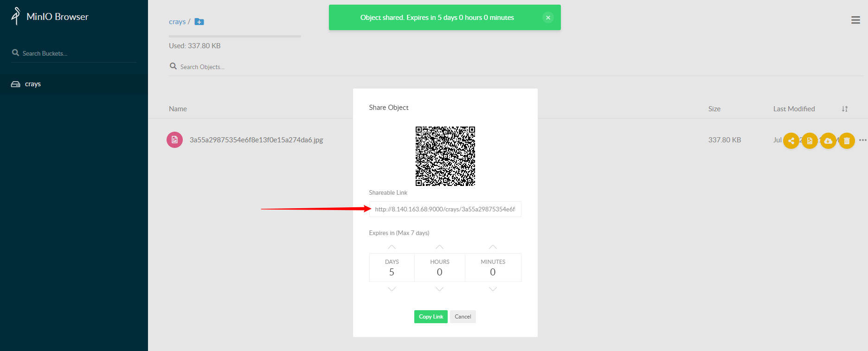Select the pink file icon of the jpg object
Image resolution: width=868 pixels, height=351 pixels.
pos(174,140)
